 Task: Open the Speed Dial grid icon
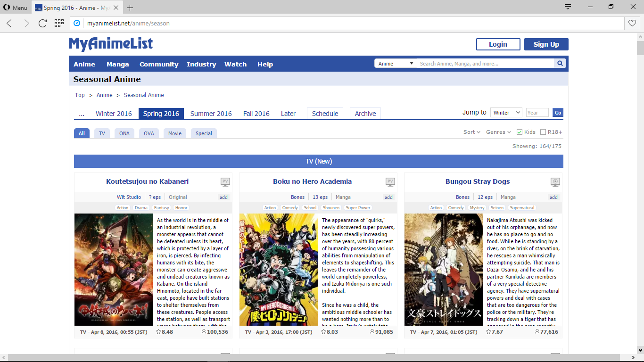click(x=59, y=23)
